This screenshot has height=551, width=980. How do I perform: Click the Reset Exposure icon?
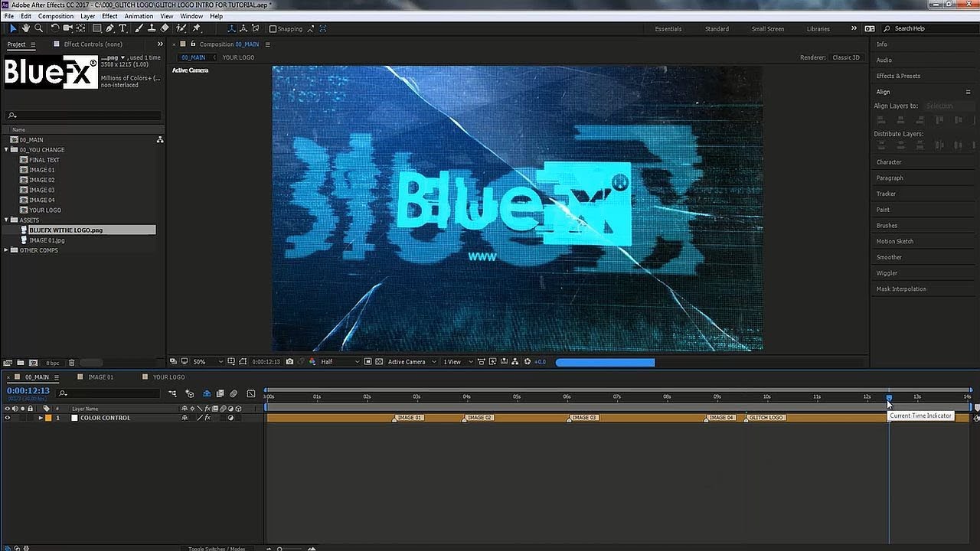point(528,362)
